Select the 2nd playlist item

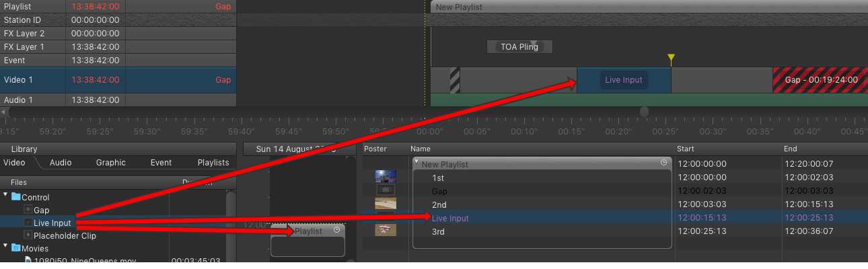pos(439,204)
